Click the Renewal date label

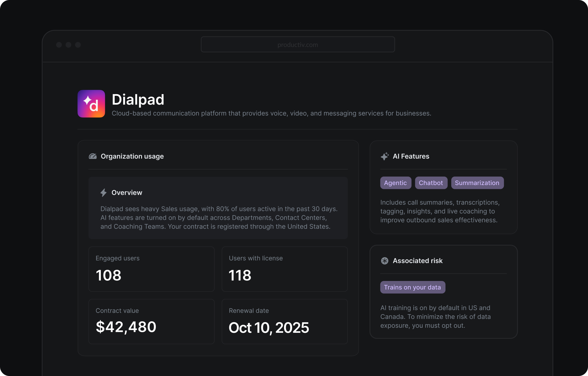click(249, 310)
